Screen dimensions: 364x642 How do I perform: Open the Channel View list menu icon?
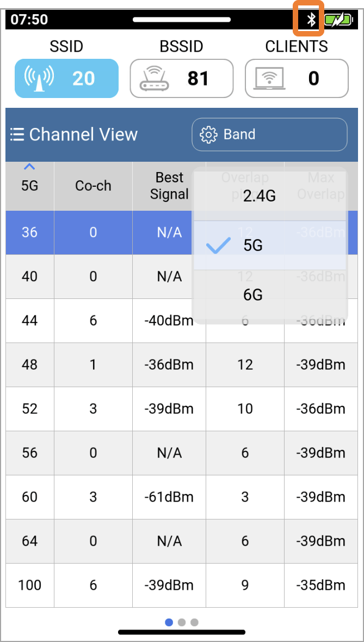click(x=17, y=134)
